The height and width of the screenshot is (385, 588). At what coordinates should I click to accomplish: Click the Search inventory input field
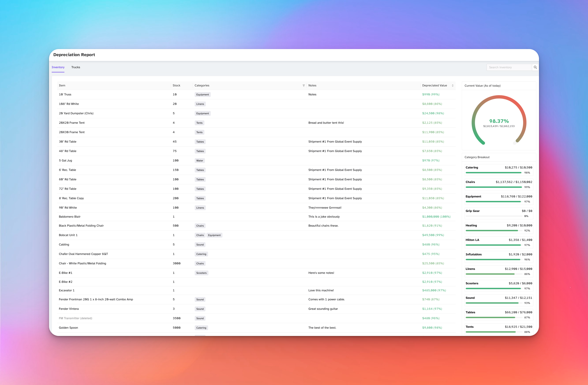[509, 67]
